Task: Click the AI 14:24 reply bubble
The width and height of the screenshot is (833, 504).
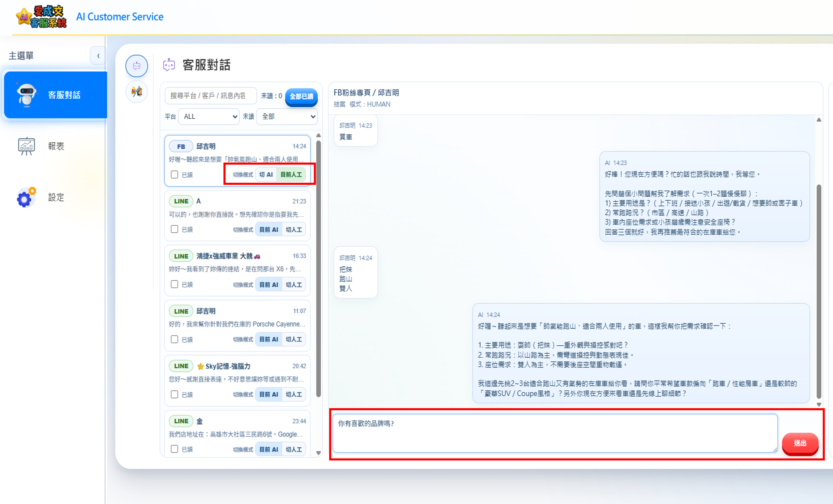Action: 641,353
